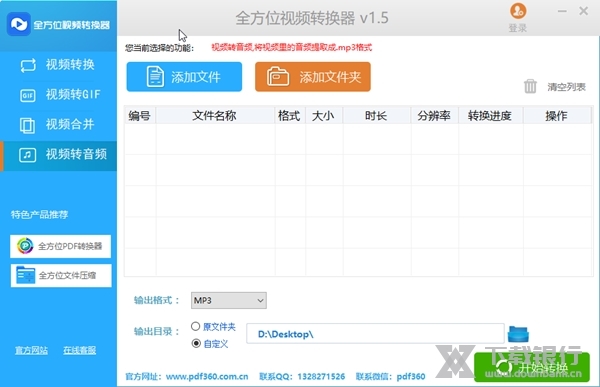
Task: Click the 联系微信 pdf360 text
Action: [390, 377]
